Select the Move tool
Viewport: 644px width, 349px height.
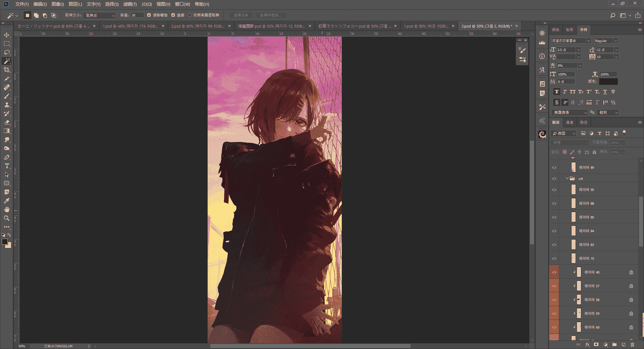pyautogui.click(x=7, y=35)
